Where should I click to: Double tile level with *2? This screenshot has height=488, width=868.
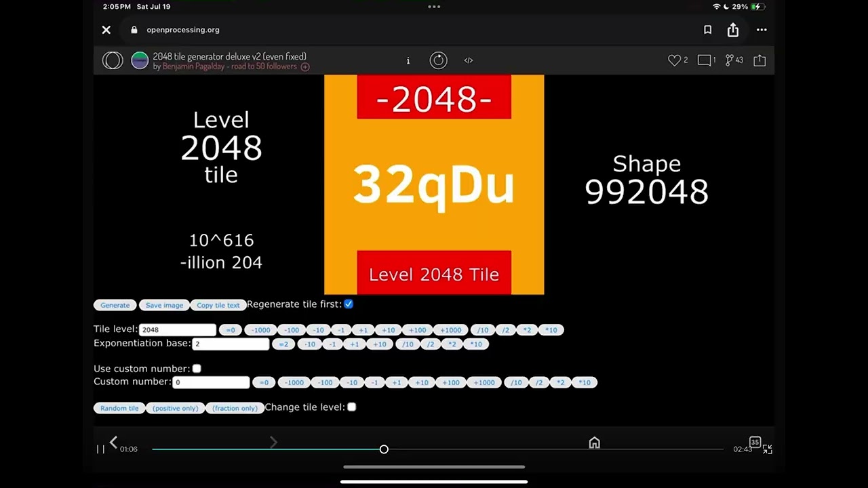pos(527,330)
